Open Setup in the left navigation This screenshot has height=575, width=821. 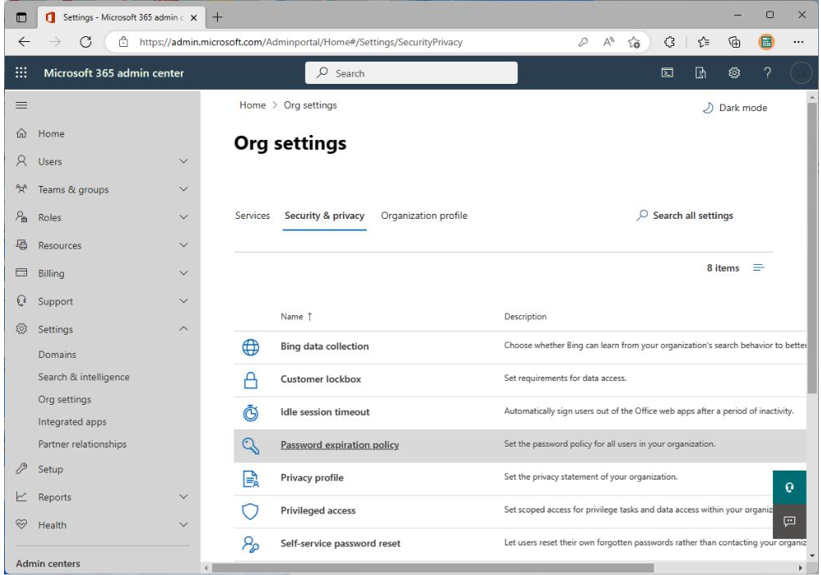pos(50,469)
